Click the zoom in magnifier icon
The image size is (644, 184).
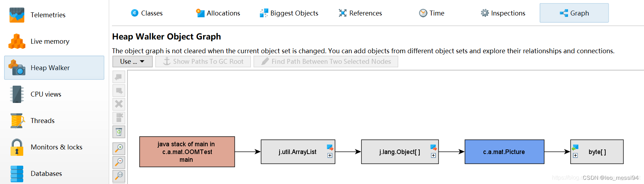[119, 148]
